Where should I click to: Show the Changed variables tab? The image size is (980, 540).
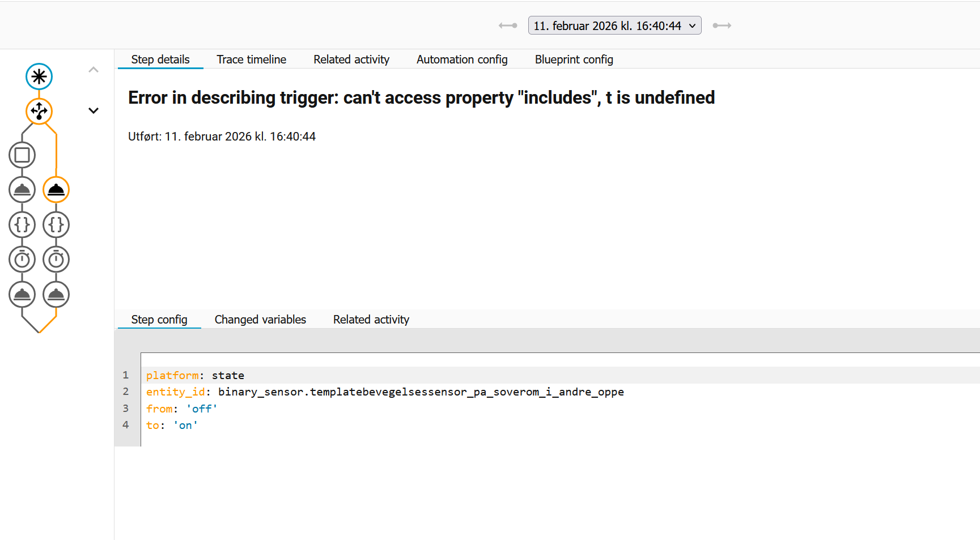coord(260,320)
